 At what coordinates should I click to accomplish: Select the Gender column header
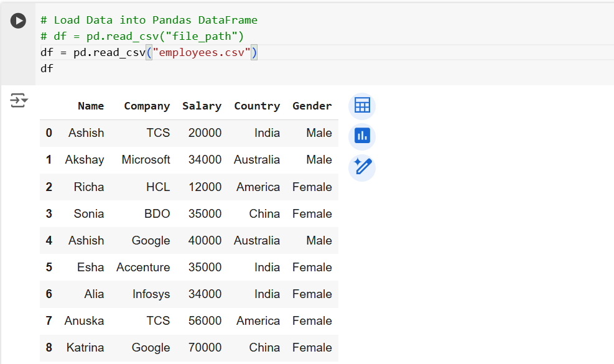[x=312, y=106]
